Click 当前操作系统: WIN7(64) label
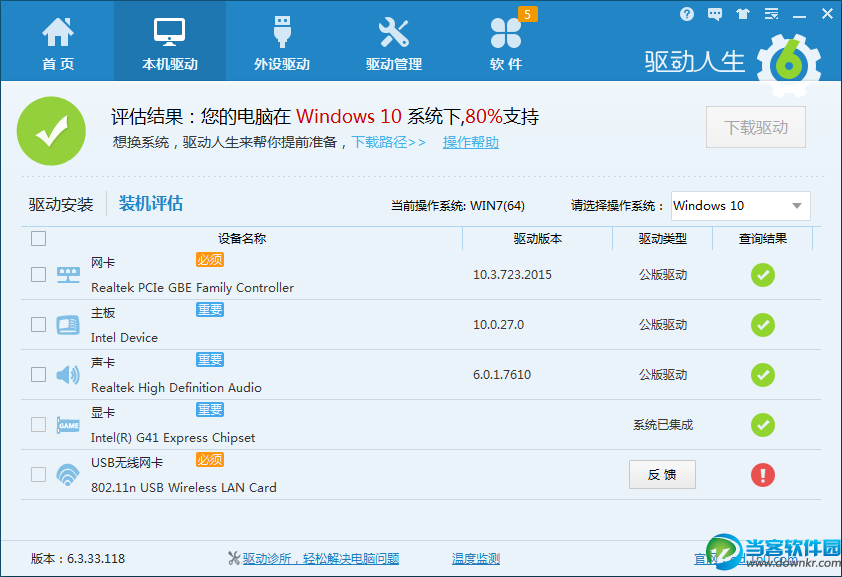Screen dimensions: 842x577 click(x=458, y=206)
